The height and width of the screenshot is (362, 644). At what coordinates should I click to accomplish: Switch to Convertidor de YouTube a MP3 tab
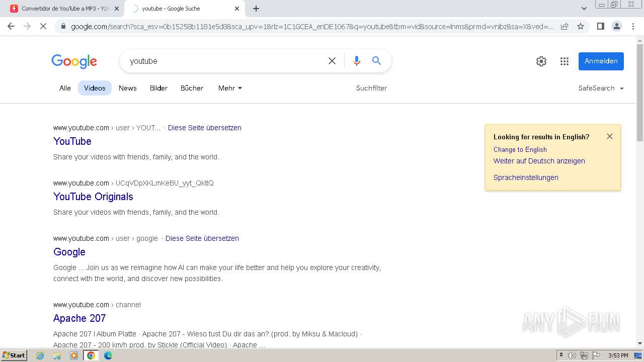coord(64,9)
